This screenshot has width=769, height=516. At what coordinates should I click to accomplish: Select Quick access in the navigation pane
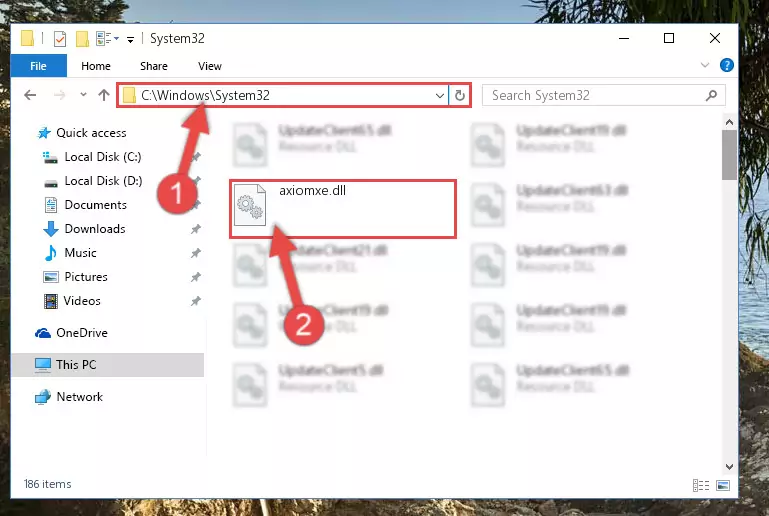click(x=91, y=133)
